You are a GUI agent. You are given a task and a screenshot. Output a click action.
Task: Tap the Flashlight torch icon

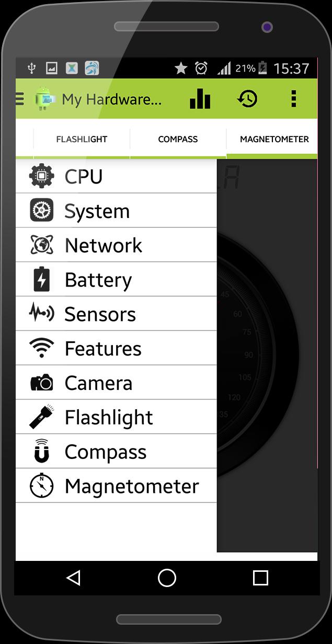[42, 417]
